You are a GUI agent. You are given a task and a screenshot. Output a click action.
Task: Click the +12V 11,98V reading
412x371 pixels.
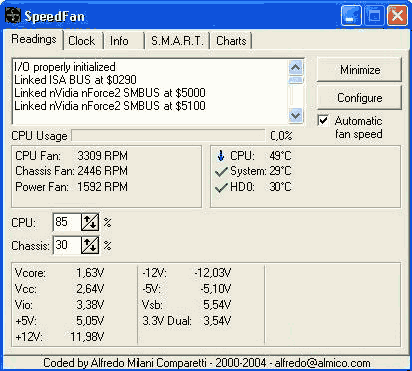coord(59,337)
